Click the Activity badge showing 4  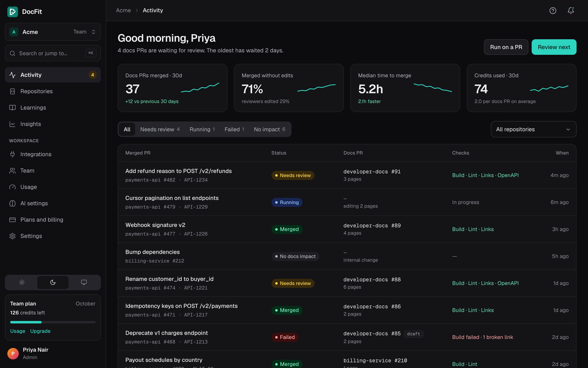click(92, 75)
